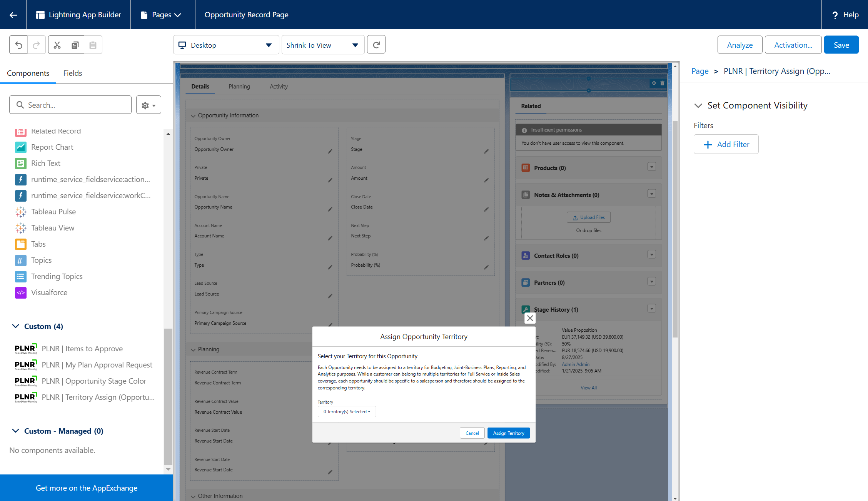
Task: Collapse Set Component Visibility section
Action: tap(698, 105)
